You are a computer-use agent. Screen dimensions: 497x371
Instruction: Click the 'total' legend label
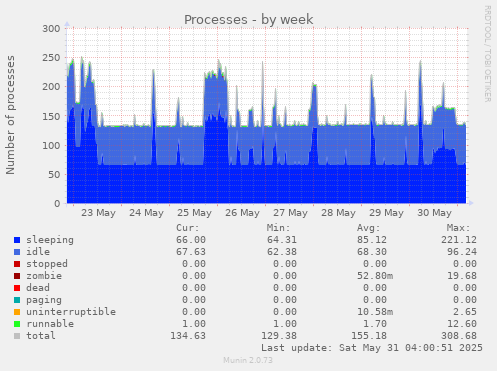[41, 336]
